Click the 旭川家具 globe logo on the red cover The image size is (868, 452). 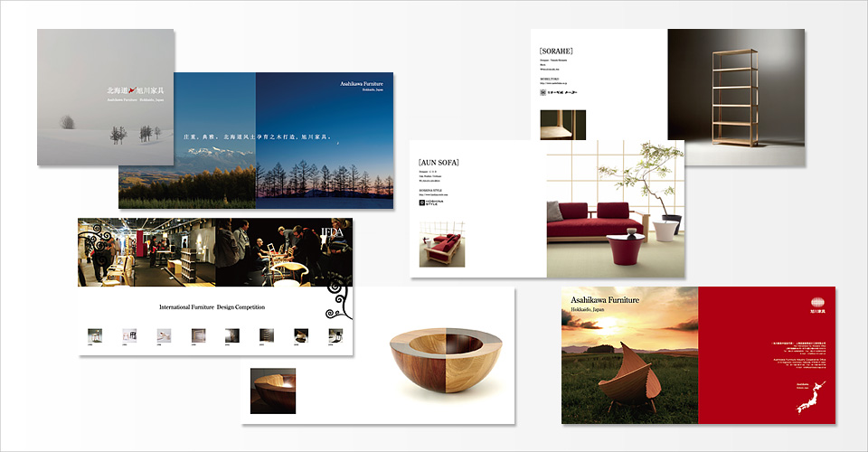pos(817,306)
